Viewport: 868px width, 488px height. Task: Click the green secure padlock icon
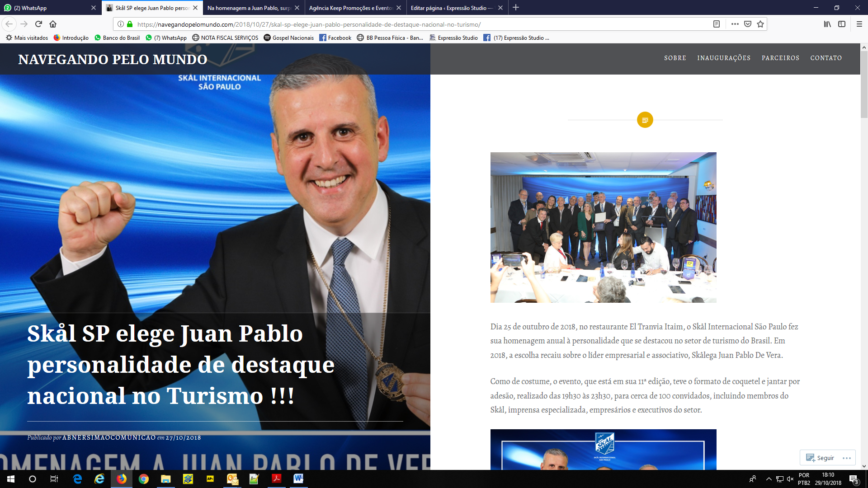click(130, 24)
